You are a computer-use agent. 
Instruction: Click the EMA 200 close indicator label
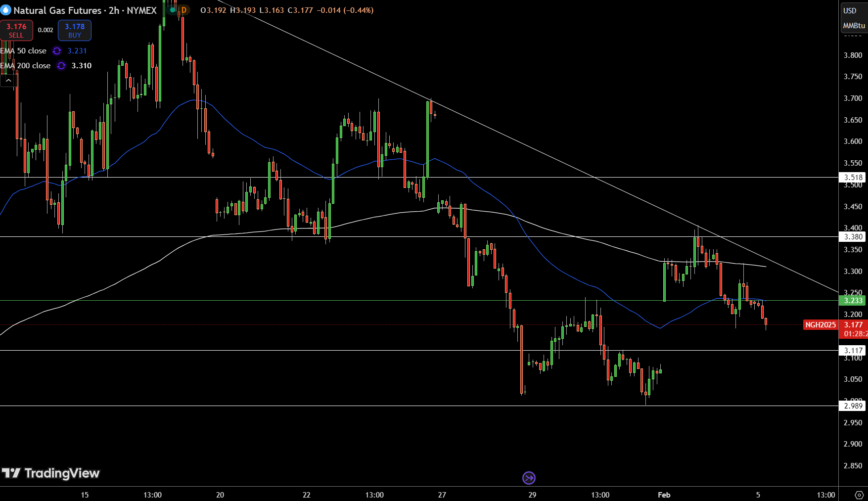click(x=25, y=66)
